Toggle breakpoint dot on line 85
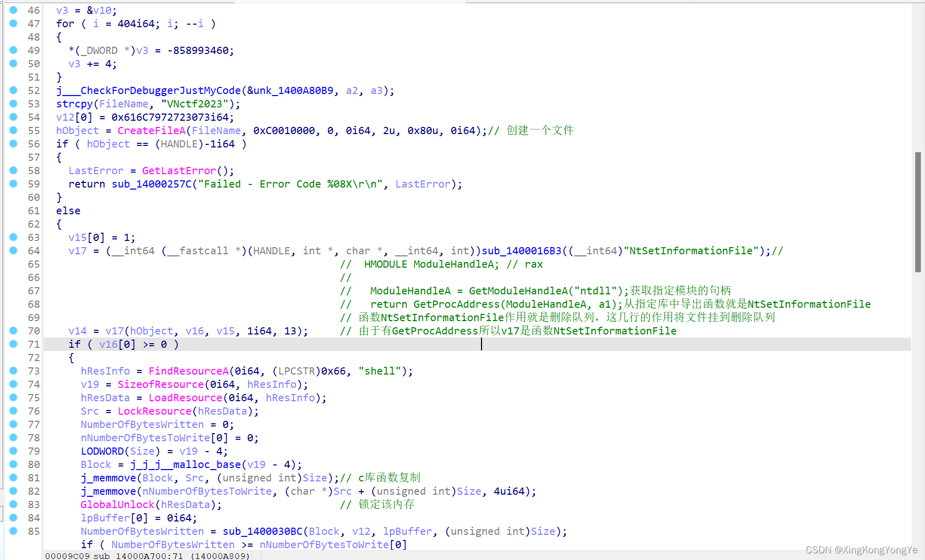 (x=13, y=531)
